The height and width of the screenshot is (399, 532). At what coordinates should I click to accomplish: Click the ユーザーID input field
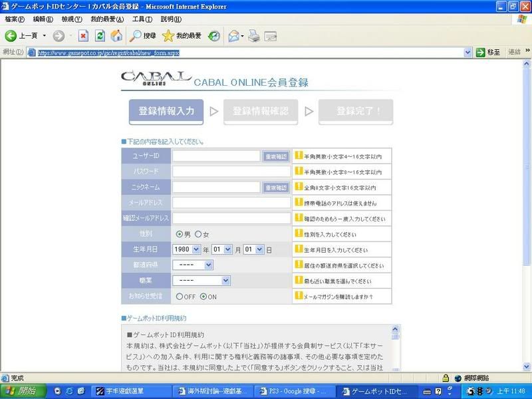click(x=216, y=156)
